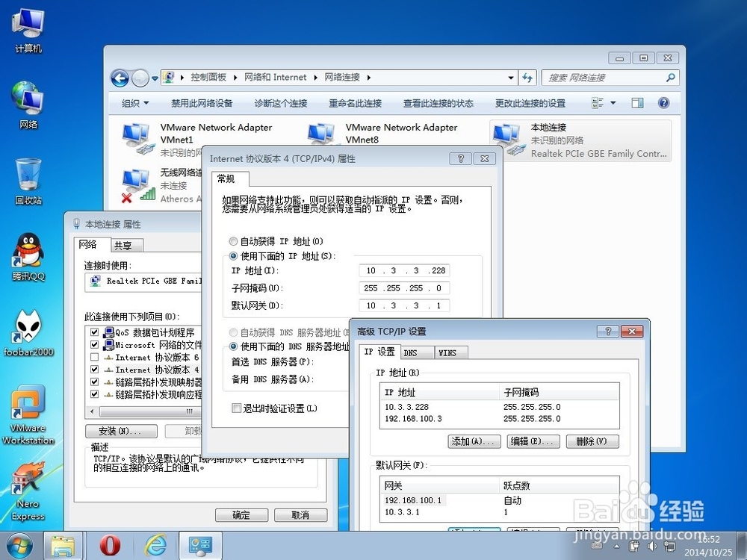This screenshot has height=560, width=747.
Task: Open Opera from the taskbar
Action: 108,546
